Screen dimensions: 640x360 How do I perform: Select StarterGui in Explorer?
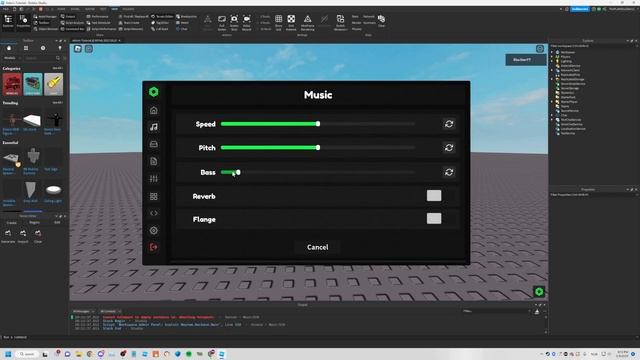click(567, 93)
